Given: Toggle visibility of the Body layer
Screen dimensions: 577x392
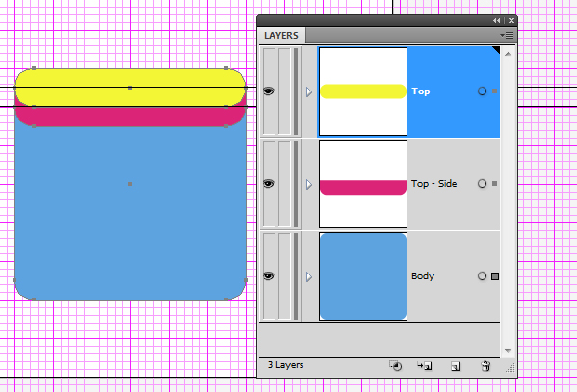Looking at the screenshot, I should pyautogui.click(x=269, y=275).
